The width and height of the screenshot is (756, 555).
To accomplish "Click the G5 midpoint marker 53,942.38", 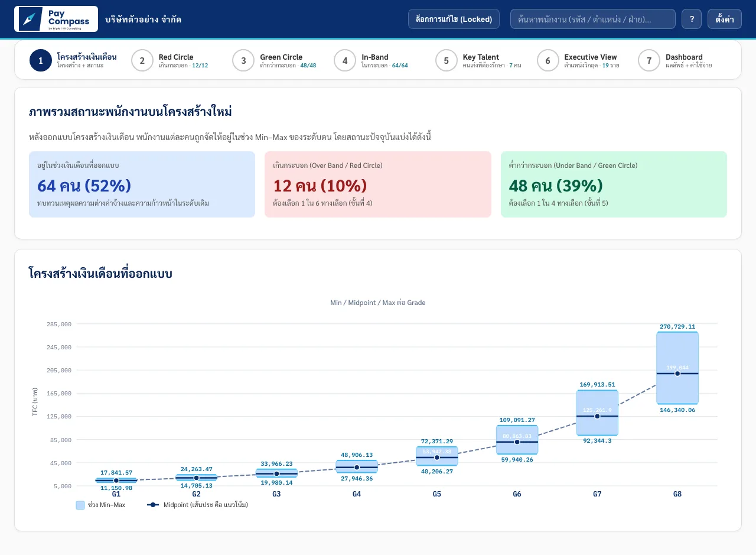I will (x=437, y=457).
